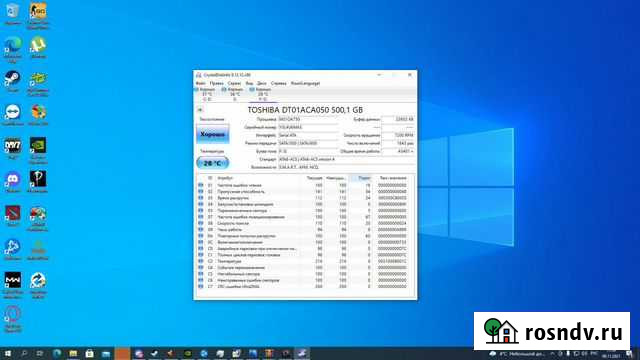
Task: Click status icon of attribute C2 Температура
Action: pyautogui.click(x=200, y=261)
